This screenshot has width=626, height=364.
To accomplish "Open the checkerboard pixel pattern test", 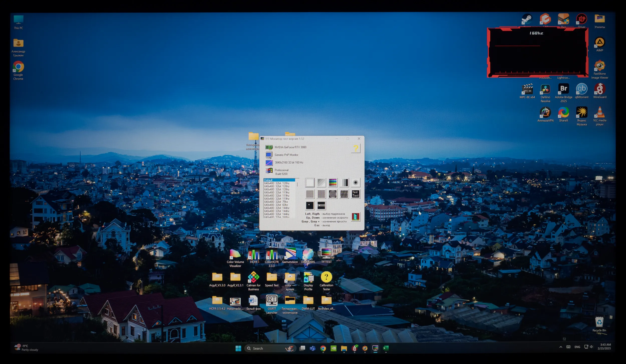I will [x=310, y=194].
